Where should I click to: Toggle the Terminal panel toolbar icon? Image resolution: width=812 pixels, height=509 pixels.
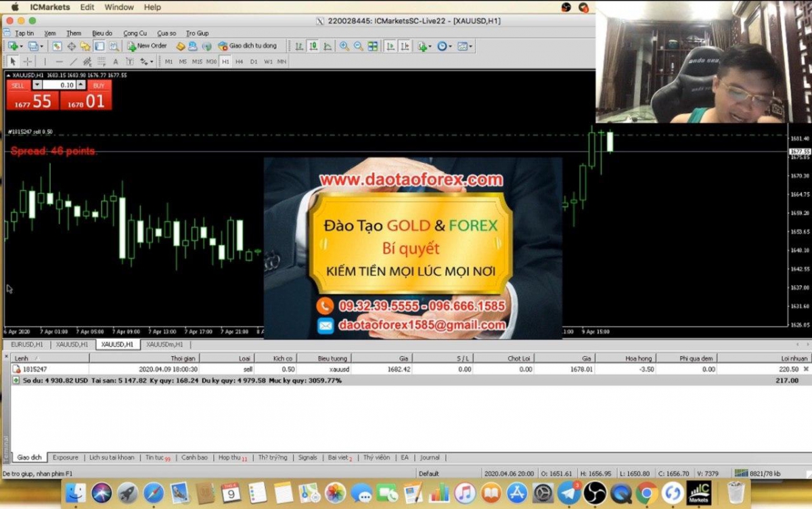coord(99,46)
